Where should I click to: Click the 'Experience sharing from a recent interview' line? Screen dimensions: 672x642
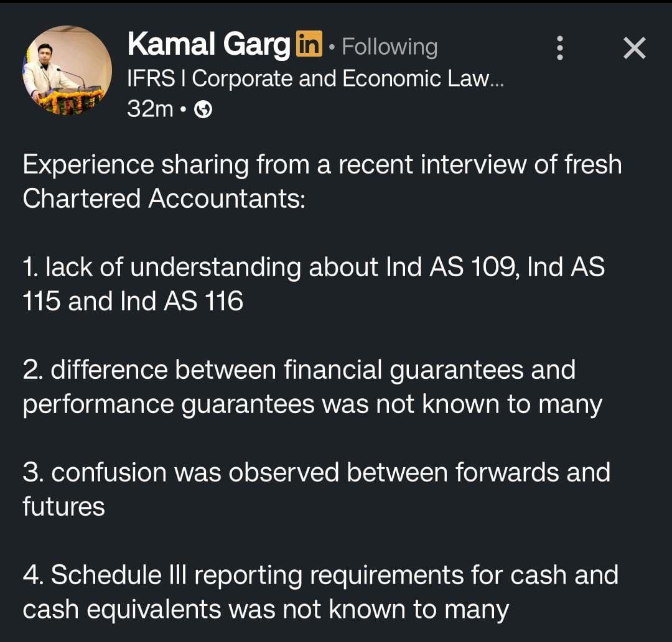(x=322, y=165)
